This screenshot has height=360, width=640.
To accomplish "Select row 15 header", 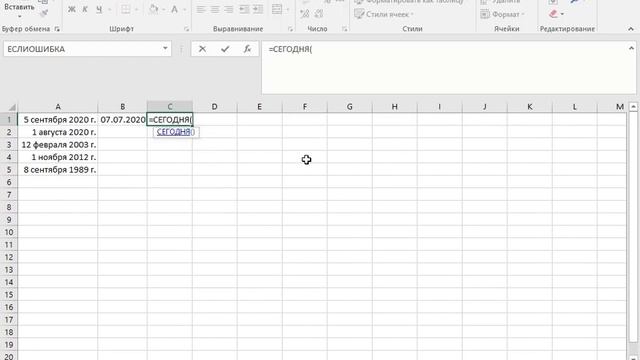I will [9, 295].
